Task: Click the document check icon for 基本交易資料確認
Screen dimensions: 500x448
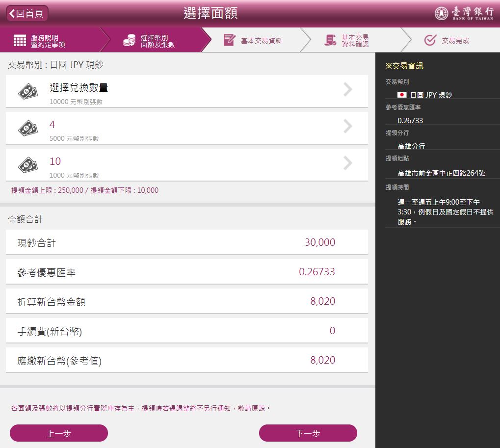Action: tap(330, 40)
